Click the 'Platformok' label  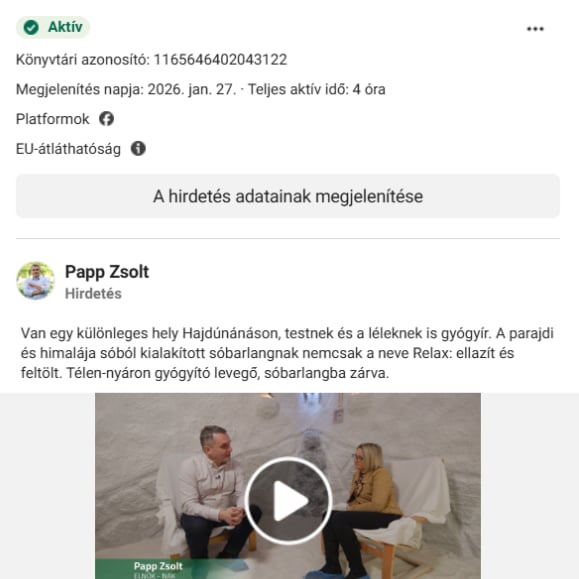tap(52, 119)
